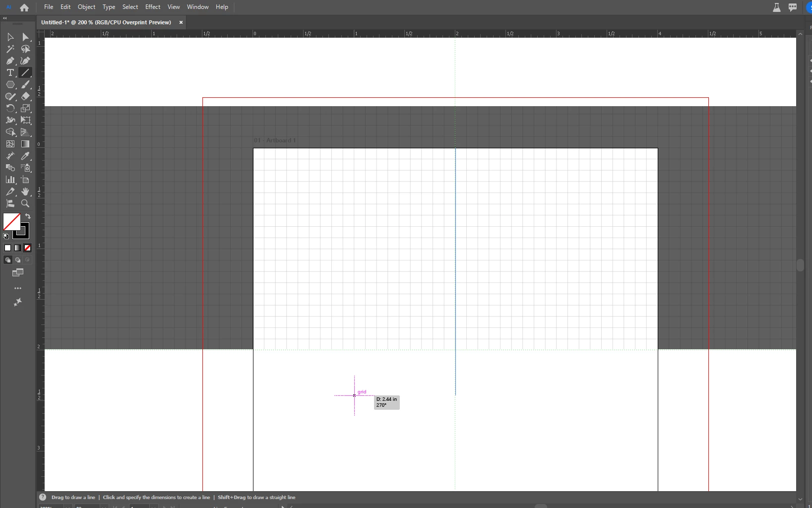
Task: Select the Selection tool (black arrow outline)
Action: [10, 37]
